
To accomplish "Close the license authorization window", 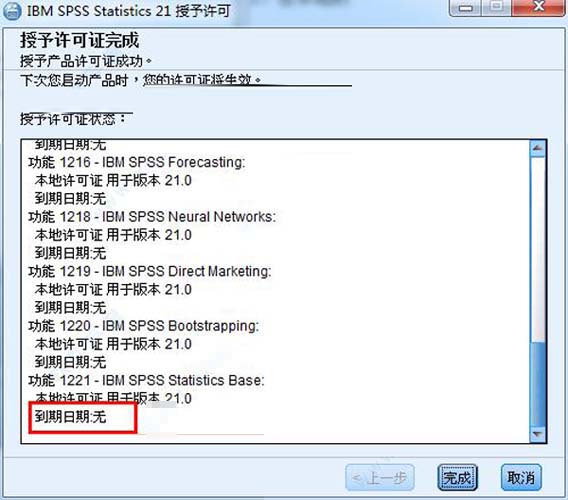I will click(x=539, y=7).
